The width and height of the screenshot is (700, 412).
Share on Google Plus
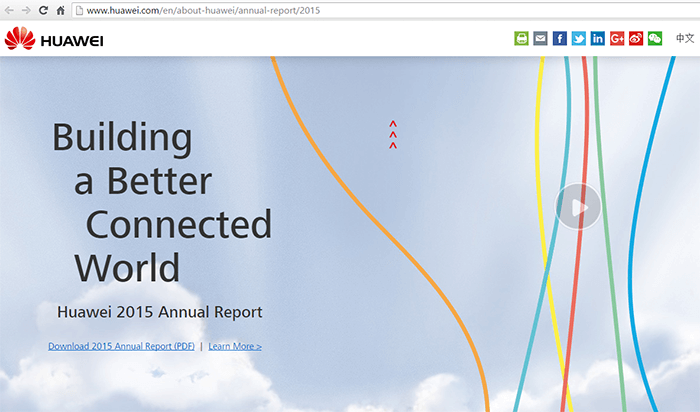point(617,38)
